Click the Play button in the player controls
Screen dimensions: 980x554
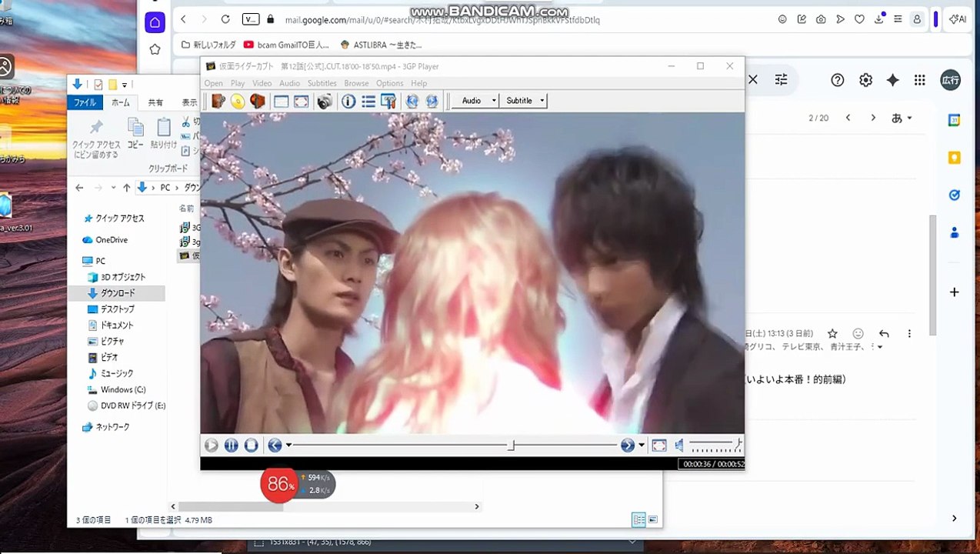pos(212,445)
